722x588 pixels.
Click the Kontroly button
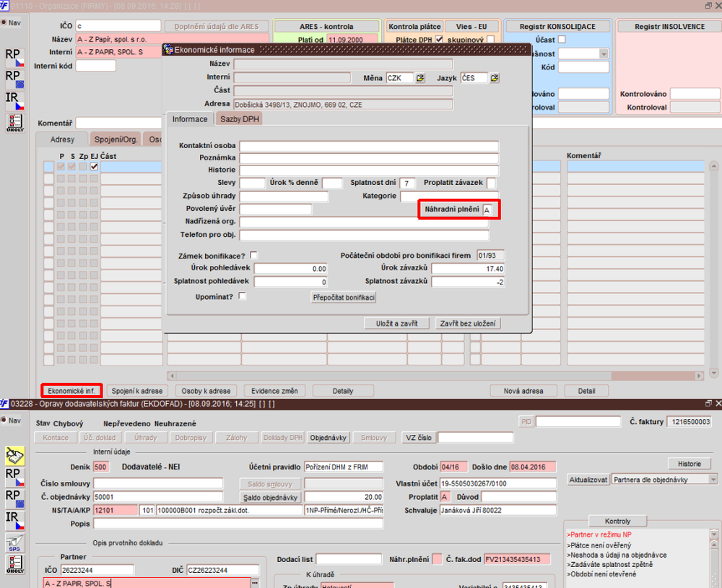[x=617, y=521]
